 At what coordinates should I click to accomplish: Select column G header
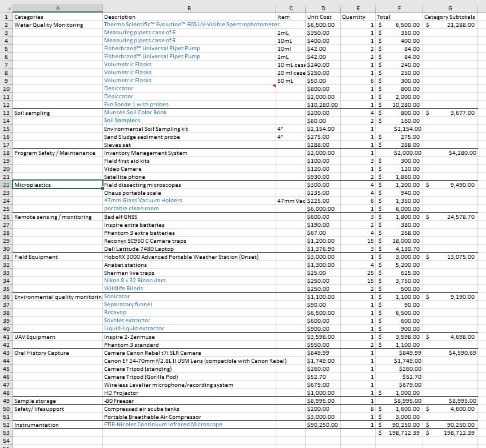(450, 9)
